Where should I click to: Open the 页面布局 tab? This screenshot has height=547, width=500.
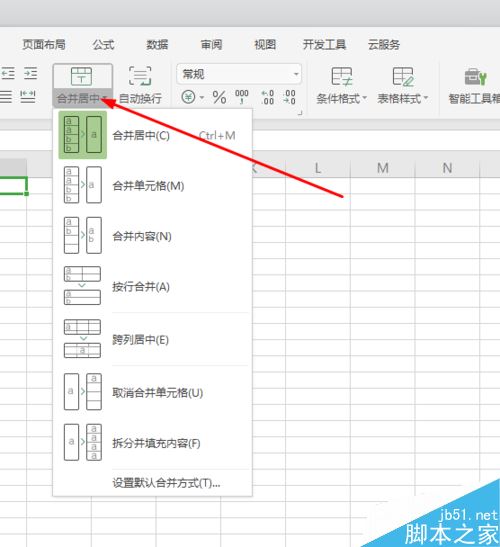(x=44, y=45)
